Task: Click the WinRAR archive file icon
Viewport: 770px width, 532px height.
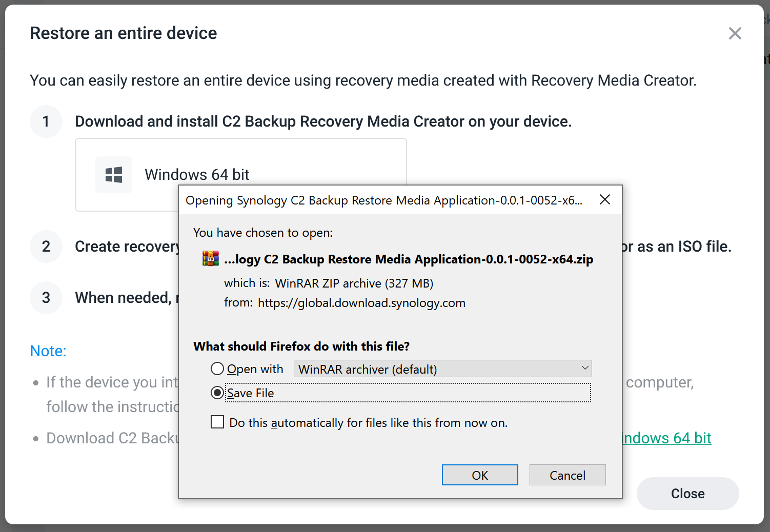Action: [x=211, y=259]
